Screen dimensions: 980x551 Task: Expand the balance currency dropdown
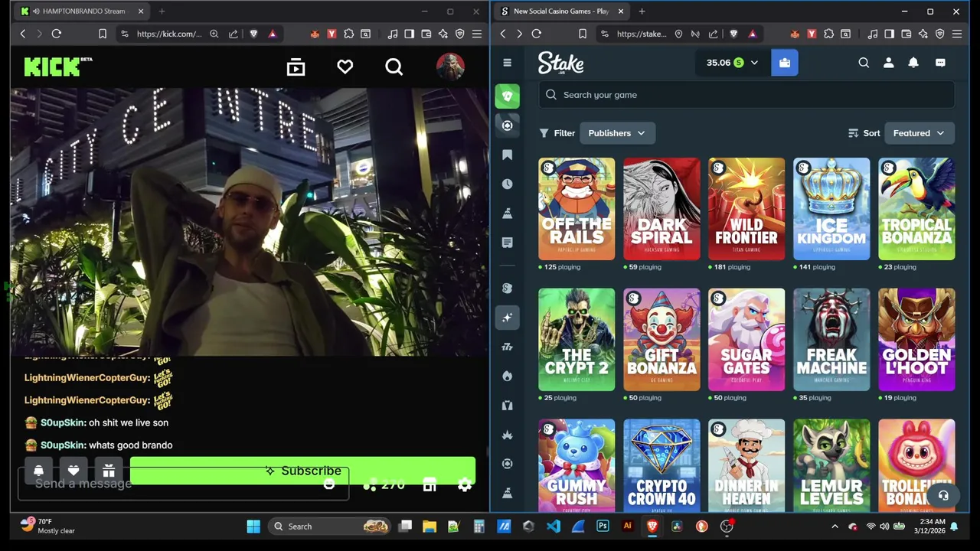[754, 63]
